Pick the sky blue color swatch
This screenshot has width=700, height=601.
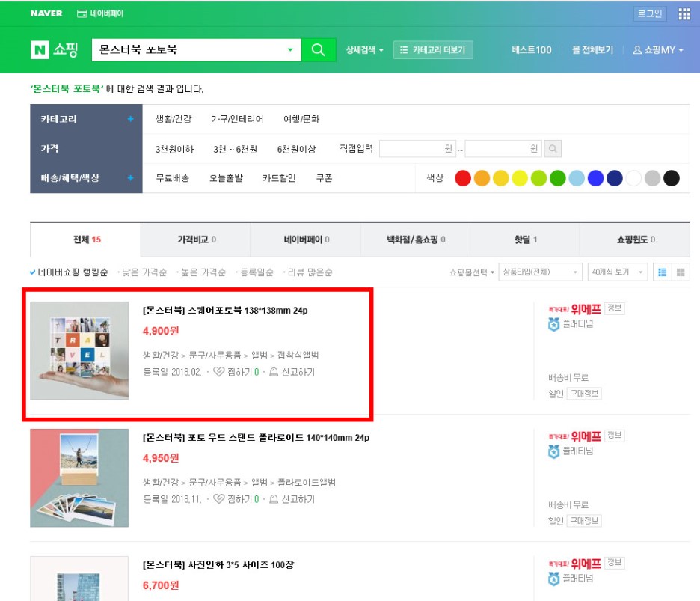(x=577, y=178)
